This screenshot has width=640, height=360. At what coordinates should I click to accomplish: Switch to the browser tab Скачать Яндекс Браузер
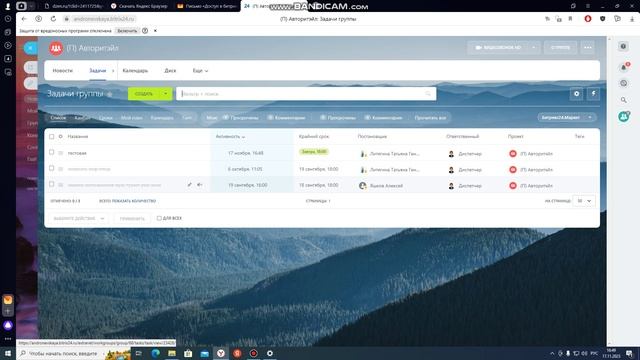pyautogui.click(x=140, y=6)
